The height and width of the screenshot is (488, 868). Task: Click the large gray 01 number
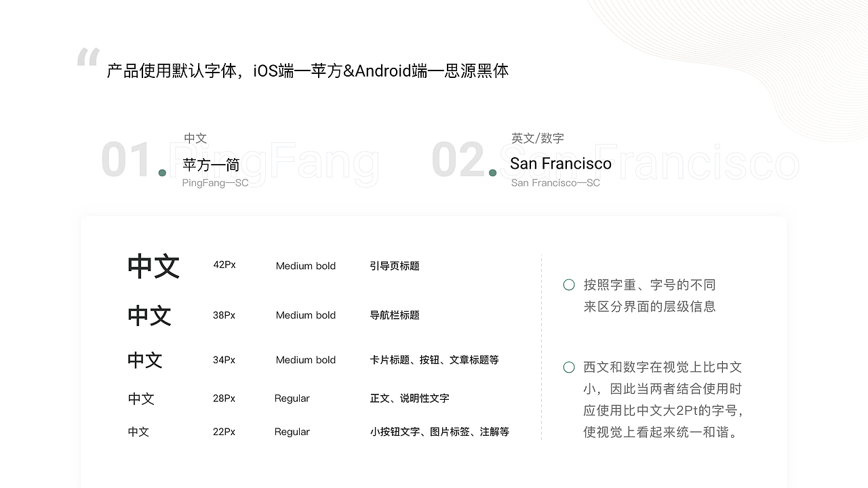coord(125,161)
